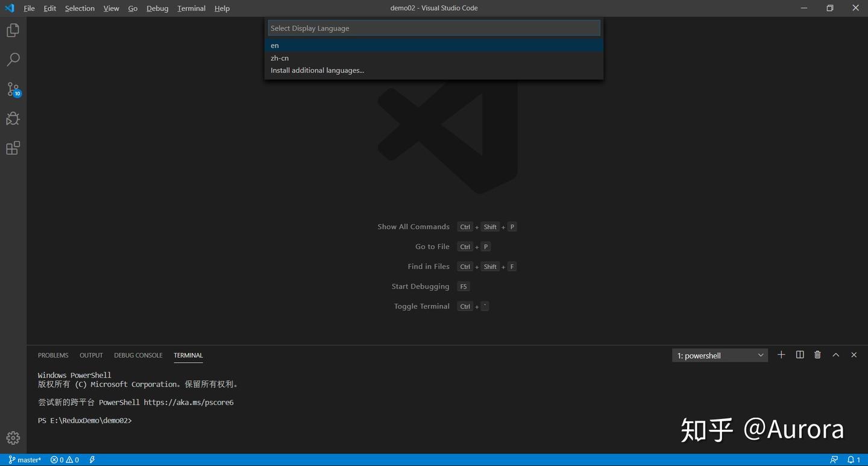Switch to the DEBUG CONSOLE tab
868x466 pixels.
pyautogui.click(x=138, y=355)
